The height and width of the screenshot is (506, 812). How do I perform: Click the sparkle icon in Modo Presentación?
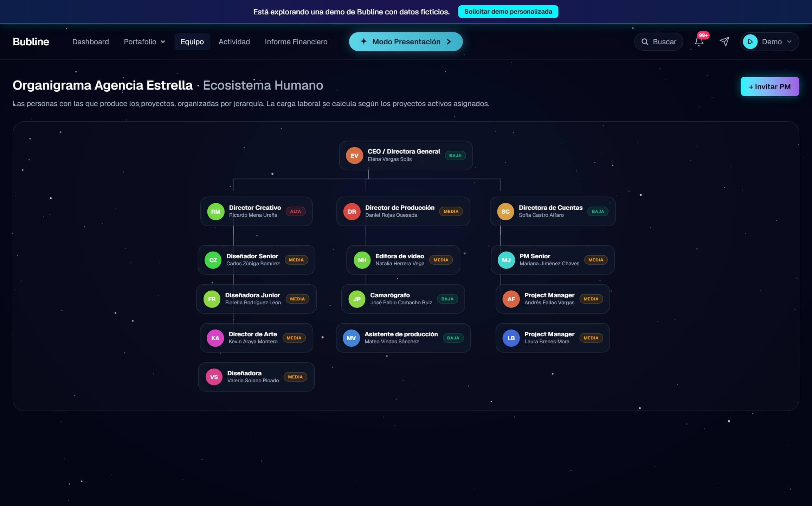tap(364, 41)
